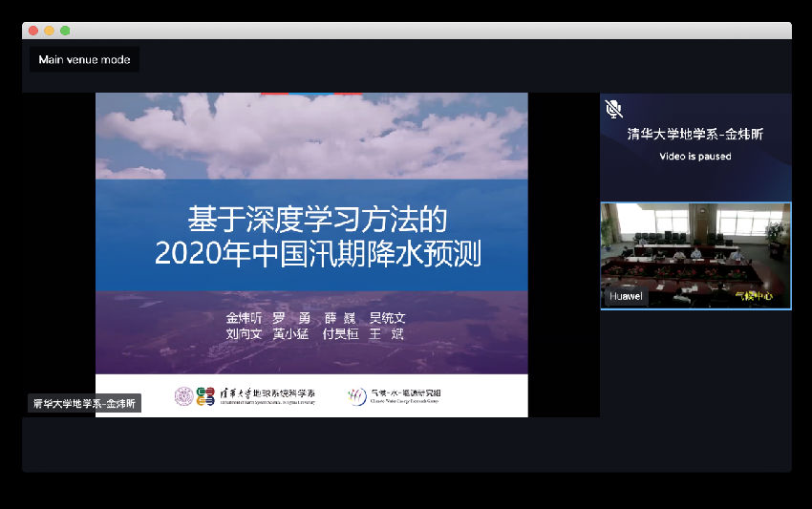Click the yellow minimize window button
The width and height of the screenshot is (812, 509).
[49, 31]
